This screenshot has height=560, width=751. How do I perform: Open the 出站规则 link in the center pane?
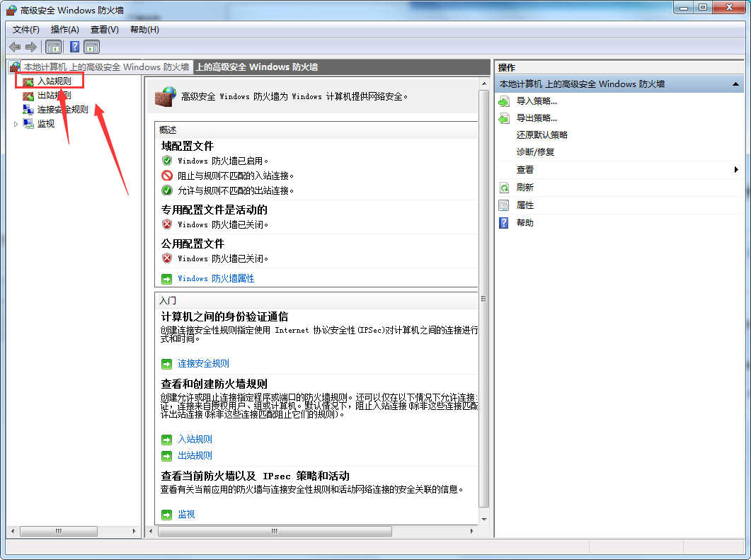pyautogui.click(x=195, y=455)
